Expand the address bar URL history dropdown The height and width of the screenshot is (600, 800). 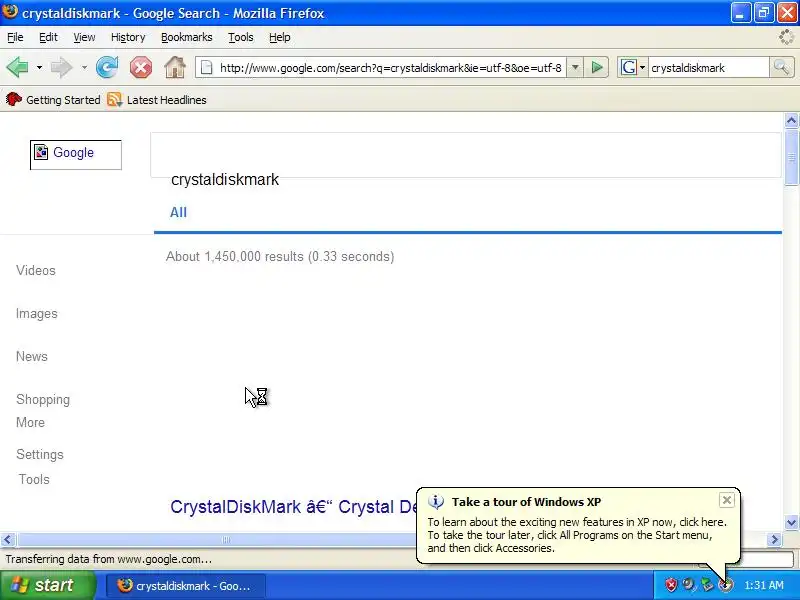[x=574, y=67]
